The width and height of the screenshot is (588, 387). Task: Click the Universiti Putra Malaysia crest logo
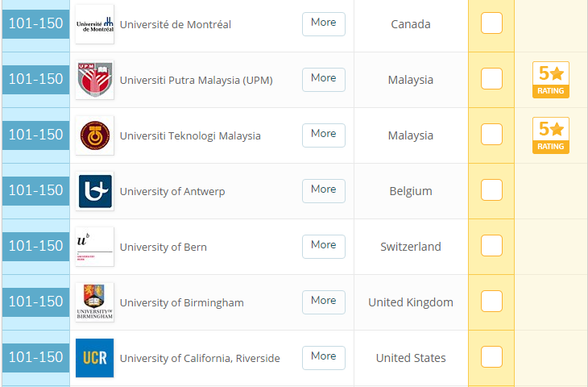94,80
